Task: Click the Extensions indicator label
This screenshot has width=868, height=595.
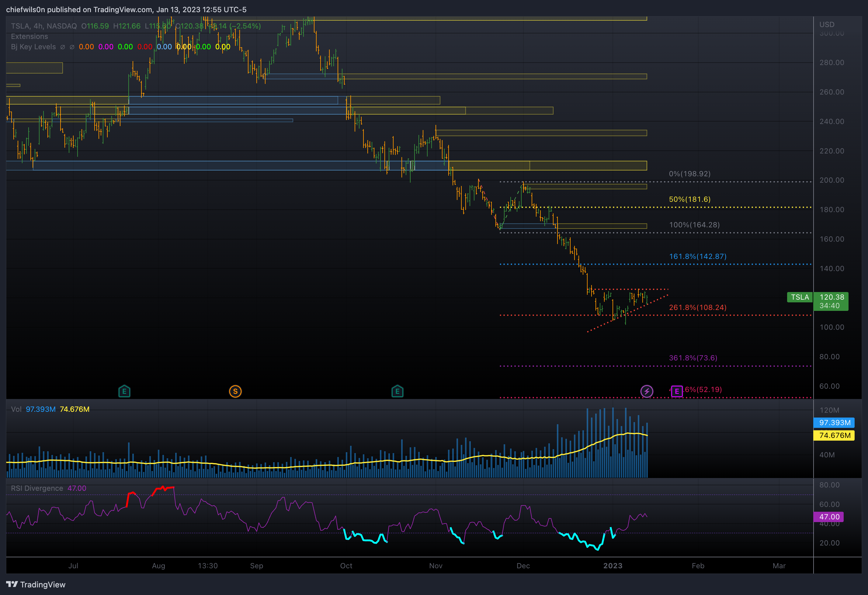Action: (x=30, y=36)
